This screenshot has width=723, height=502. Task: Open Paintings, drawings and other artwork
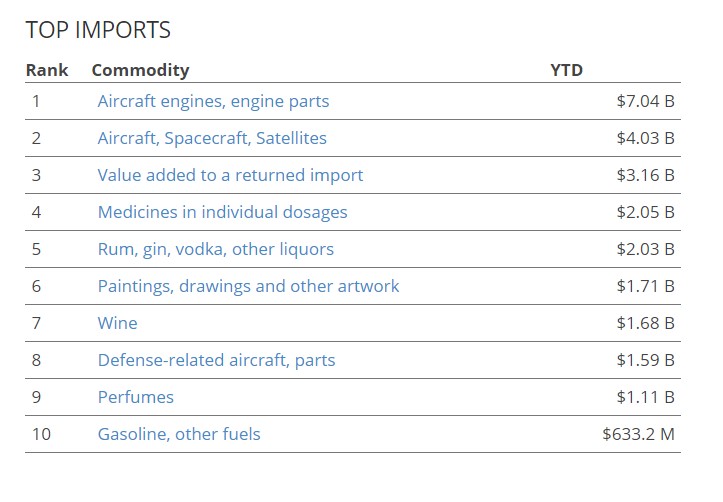coord(248,286)
